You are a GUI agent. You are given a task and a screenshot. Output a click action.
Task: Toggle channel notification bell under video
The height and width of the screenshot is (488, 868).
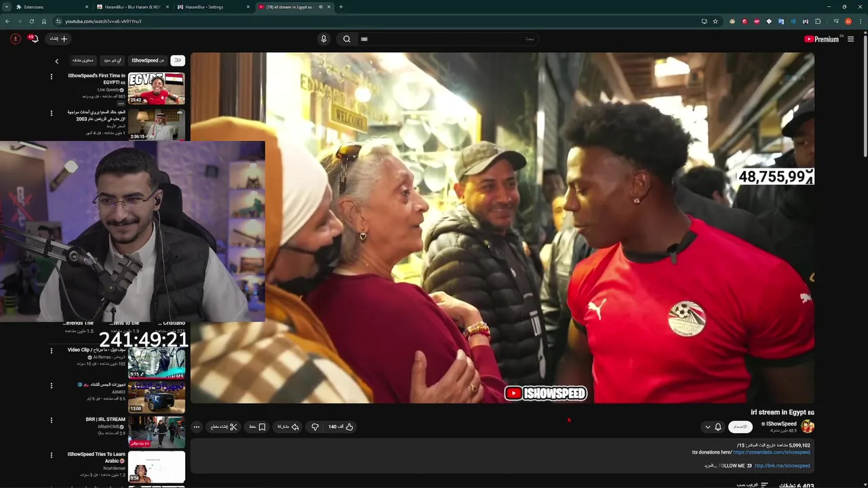[x=718, y=427]
